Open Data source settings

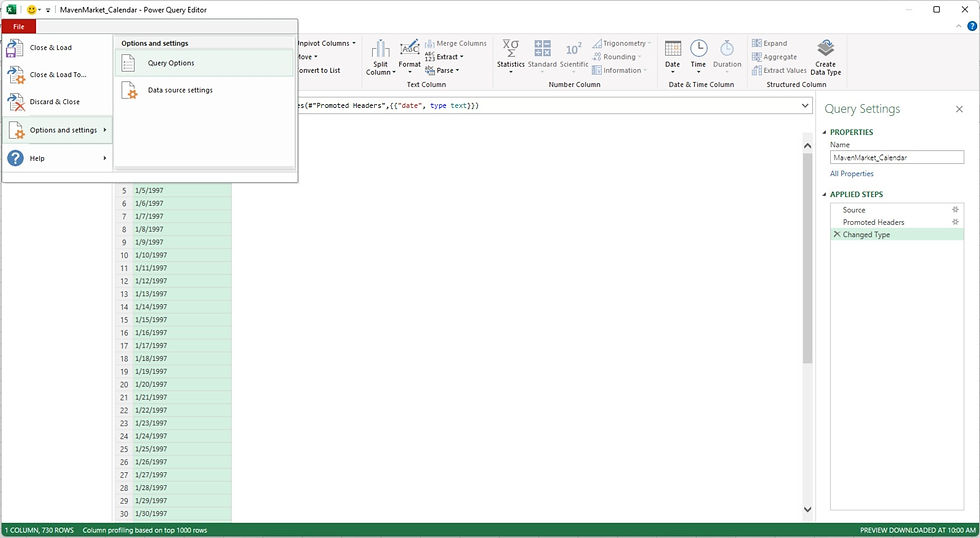(x=204, y=90)
